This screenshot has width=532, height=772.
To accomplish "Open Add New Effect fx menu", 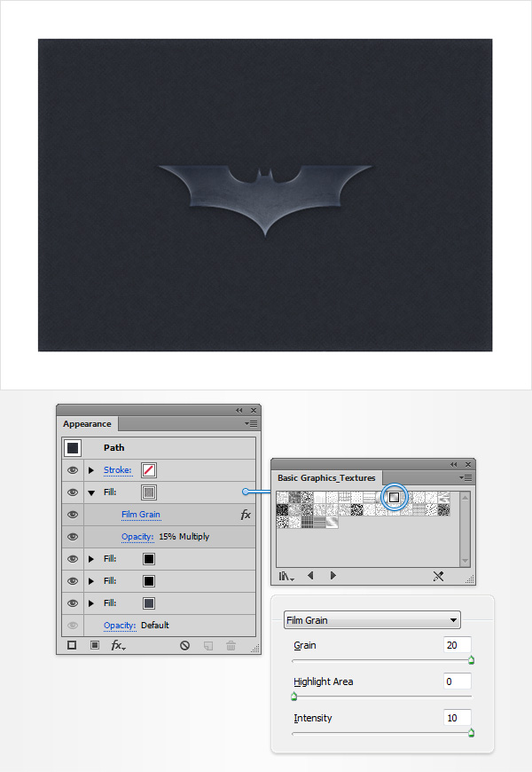I will 118,645.
